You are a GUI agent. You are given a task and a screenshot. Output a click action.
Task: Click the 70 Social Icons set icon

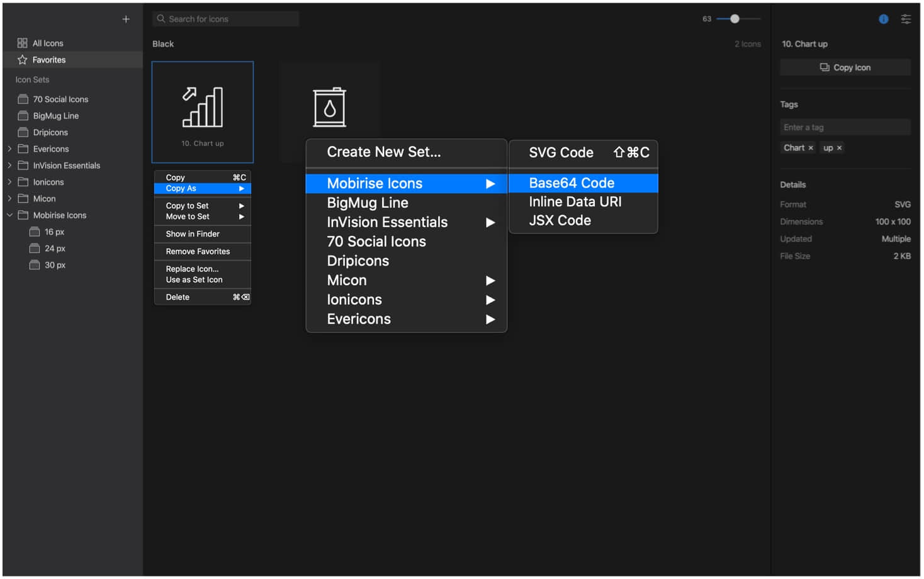[x=23, y=99]
